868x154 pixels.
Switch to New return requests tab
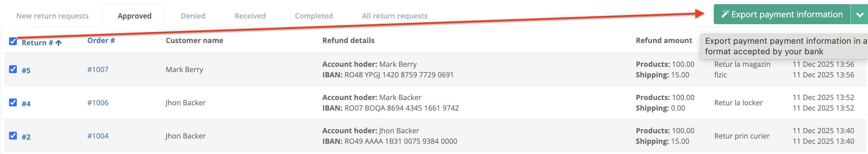click(52, 16)
